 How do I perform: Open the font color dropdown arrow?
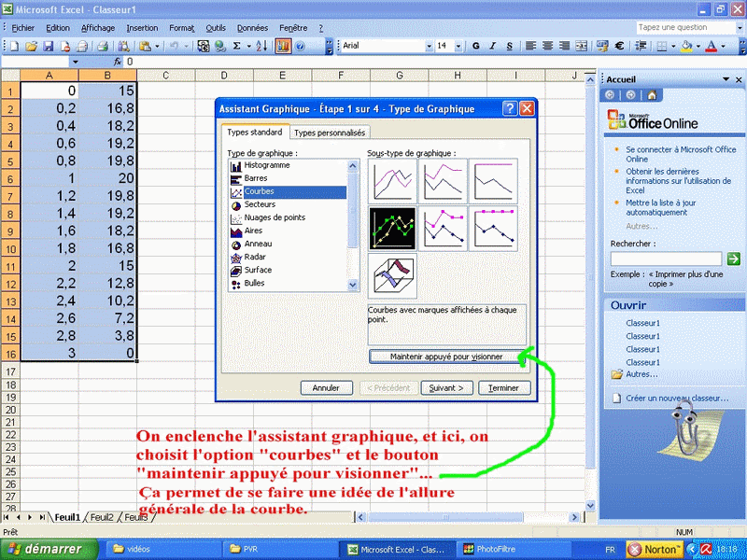click(x=723, y=46)
